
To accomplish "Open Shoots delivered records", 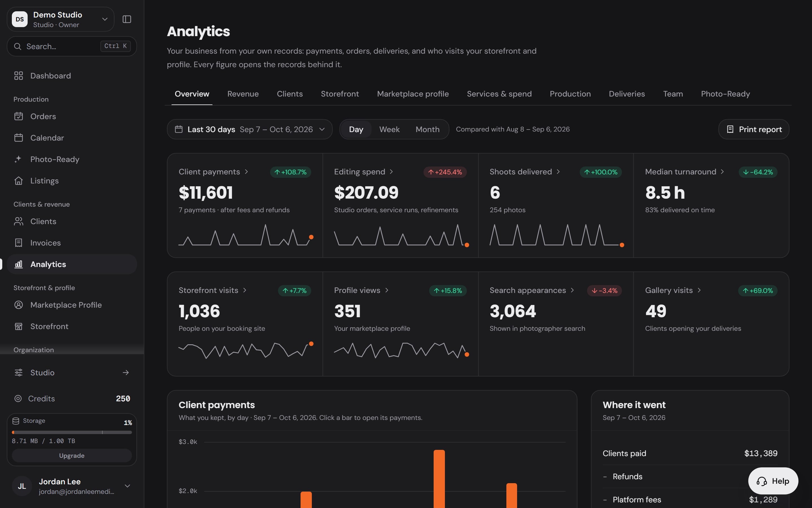I will coord(525,172).
